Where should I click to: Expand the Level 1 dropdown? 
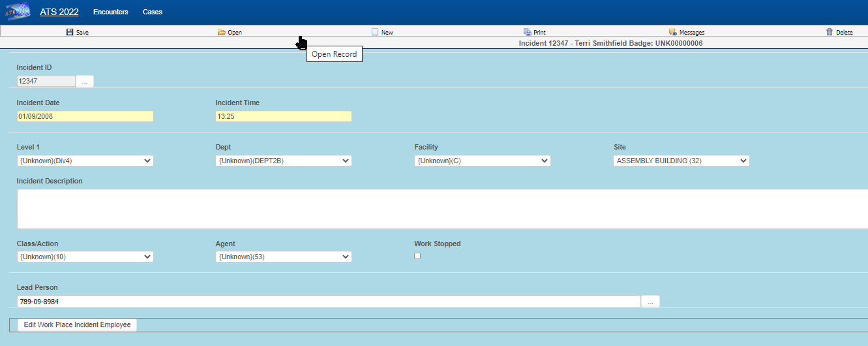click(85, 161)
